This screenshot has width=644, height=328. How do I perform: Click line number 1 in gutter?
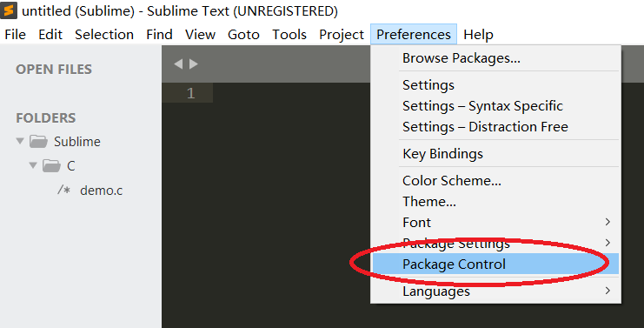190,93
